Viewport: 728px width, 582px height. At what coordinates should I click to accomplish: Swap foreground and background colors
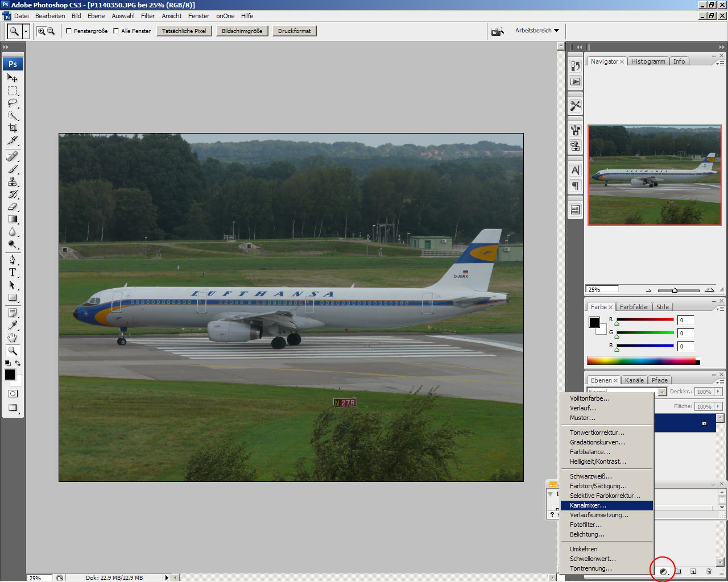pyautogui.click(x=18, y=363)
